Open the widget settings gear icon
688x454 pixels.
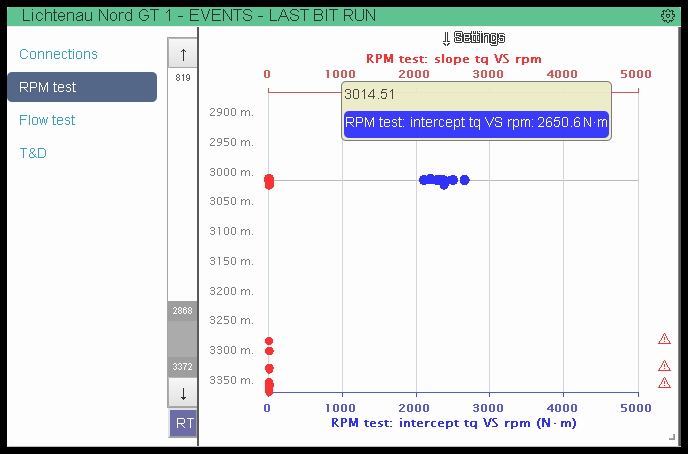click(667, 16)
